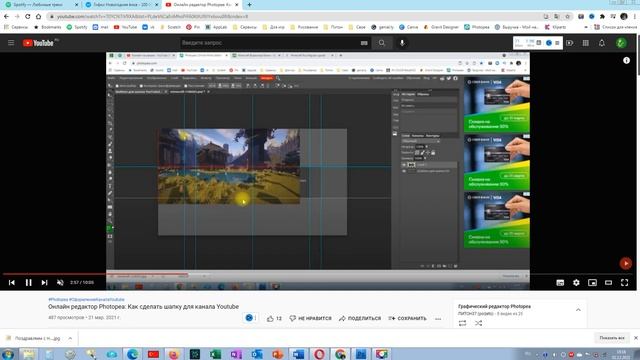Share the video with Поделиться
This screenshot has width=640, height=360.
tap(360, 318)
